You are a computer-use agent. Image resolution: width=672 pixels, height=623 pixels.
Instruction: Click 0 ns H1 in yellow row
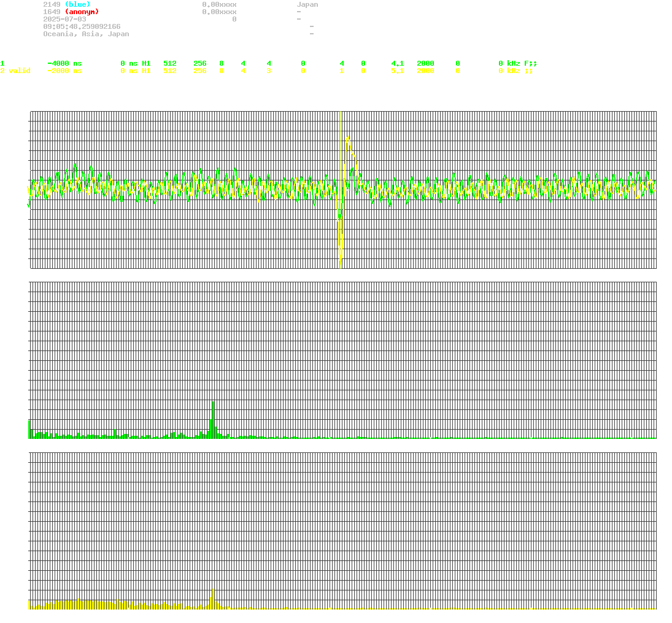pyautogui.click(x=136, y=71)
